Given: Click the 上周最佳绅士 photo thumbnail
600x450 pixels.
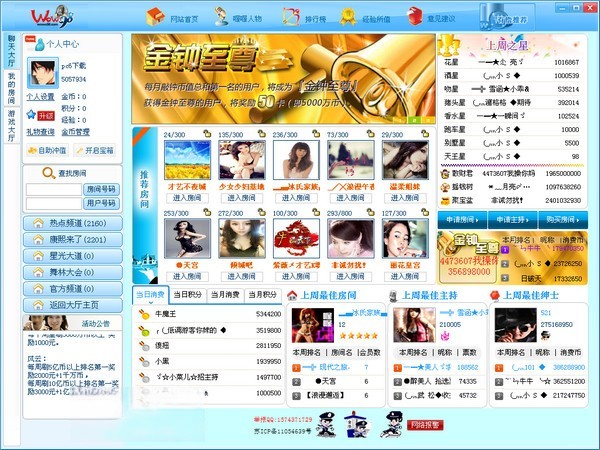Looking at the screenshot, I should tap(515, 325).
